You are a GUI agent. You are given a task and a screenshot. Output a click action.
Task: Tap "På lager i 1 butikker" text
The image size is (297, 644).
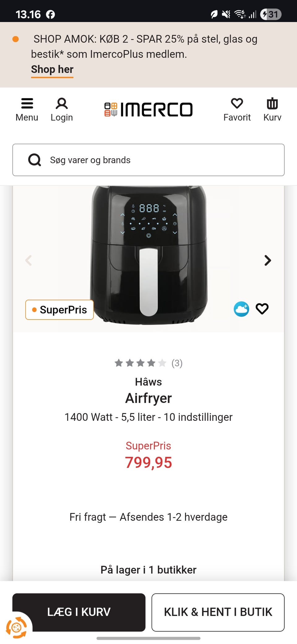(148, 570)
